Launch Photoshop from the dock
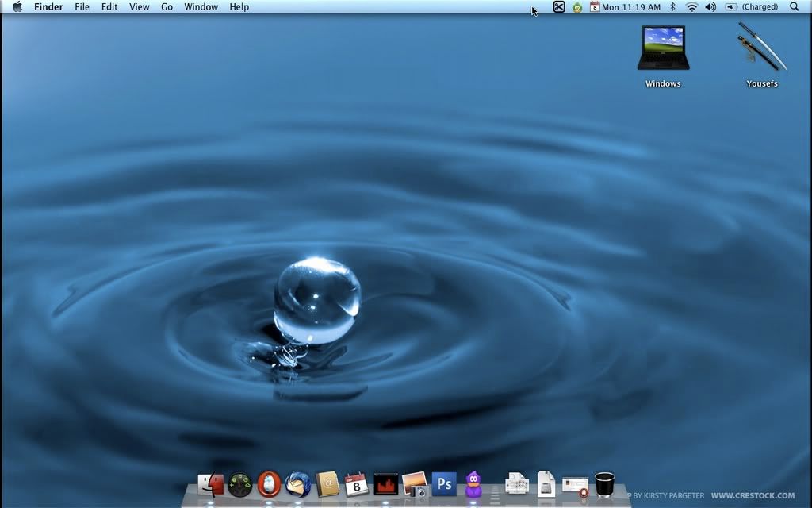 point(444,484)
